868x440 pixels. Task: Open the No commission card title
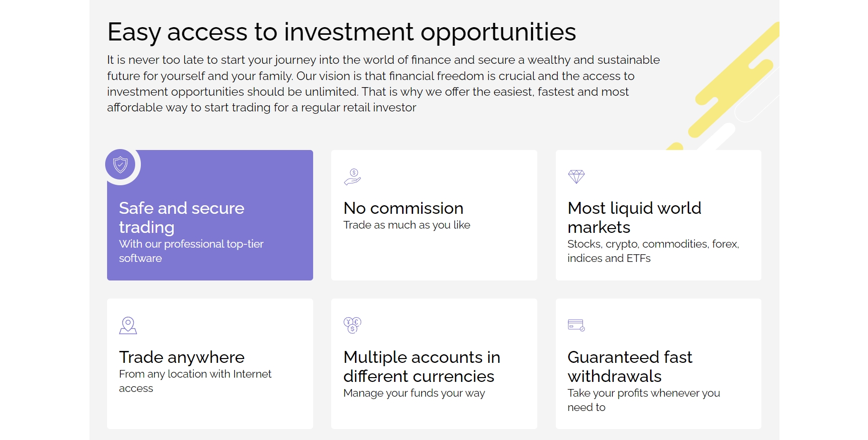pyautogui.click(x=403, y=208)
